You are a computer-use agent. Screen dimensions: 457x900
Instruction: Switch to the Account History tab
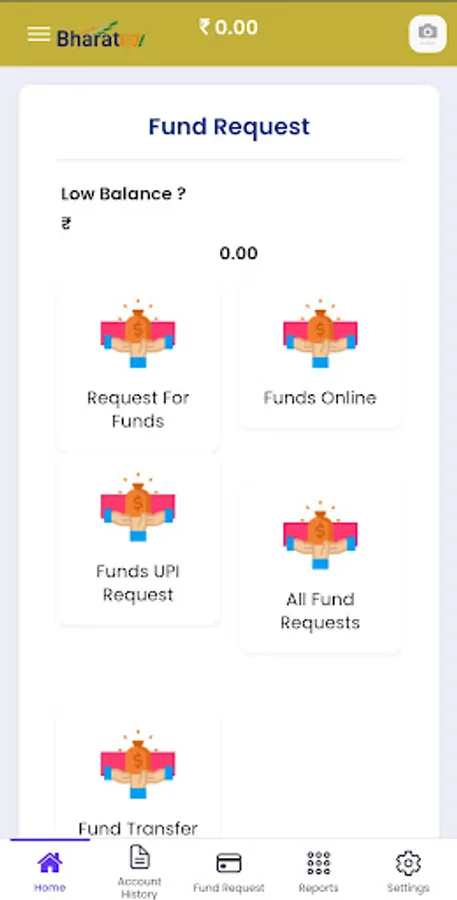pos(140,871)
